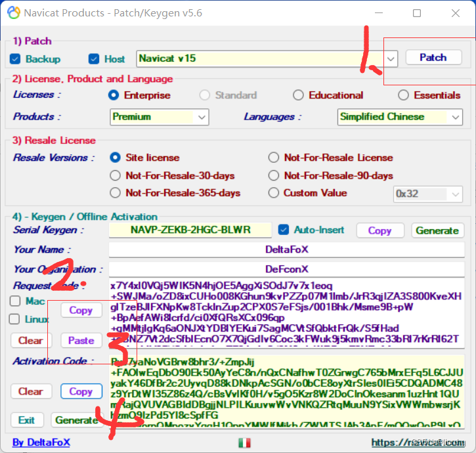Enable the Linux checkbox
This screenshot has width=476, height=453.
pos(14,319)
